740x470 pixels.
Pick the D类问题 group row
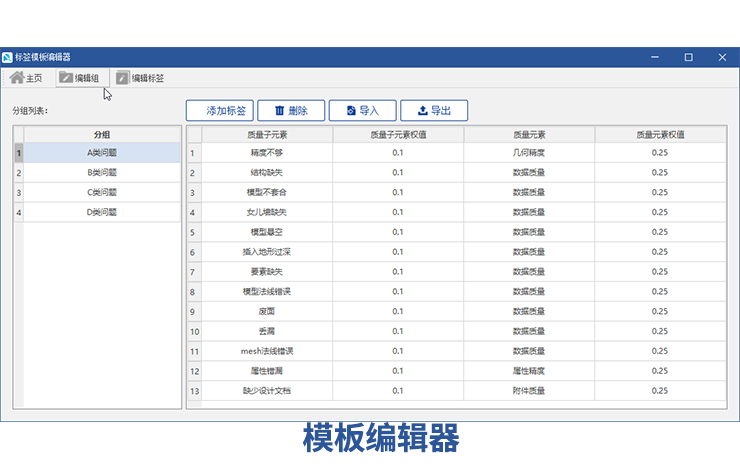tap(102, 212)
